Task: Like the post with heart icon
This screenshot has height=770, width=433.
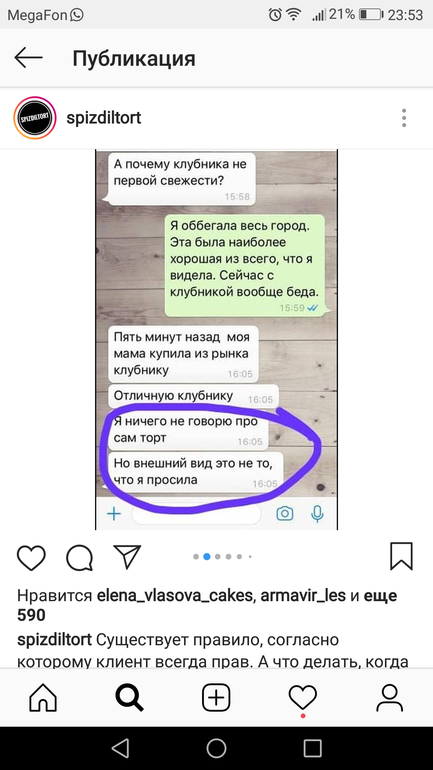Action: click(31, 557)
